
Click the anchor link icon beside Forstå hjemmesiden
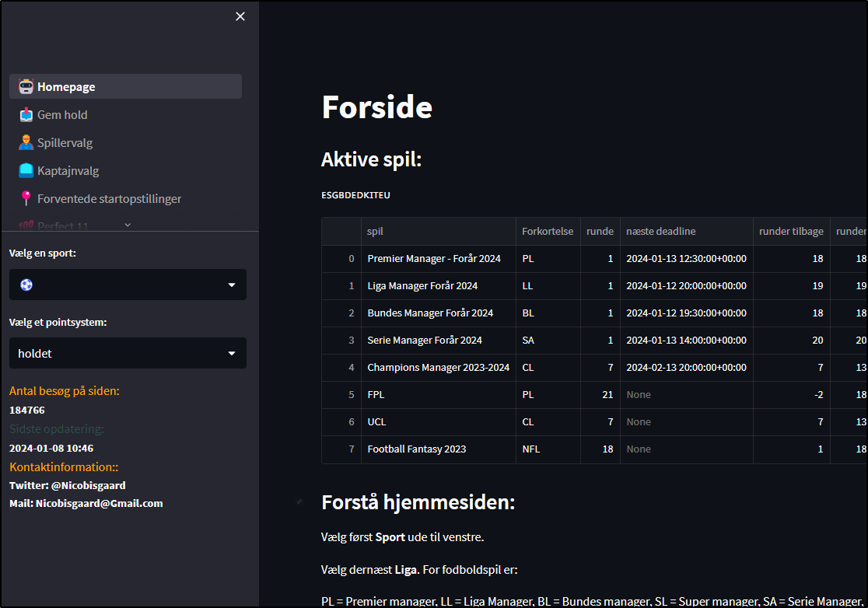tap(299, 501)
